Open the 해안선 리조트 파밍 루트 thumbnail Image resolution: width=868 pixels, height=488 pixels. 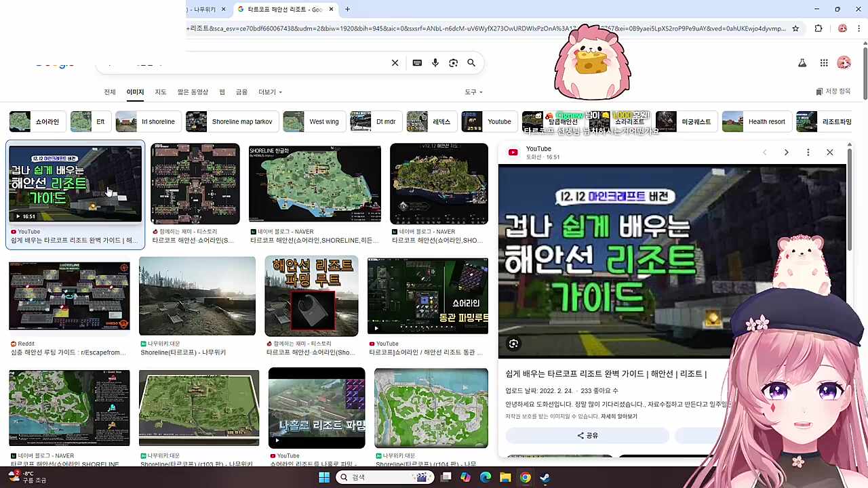coord(311,296)
